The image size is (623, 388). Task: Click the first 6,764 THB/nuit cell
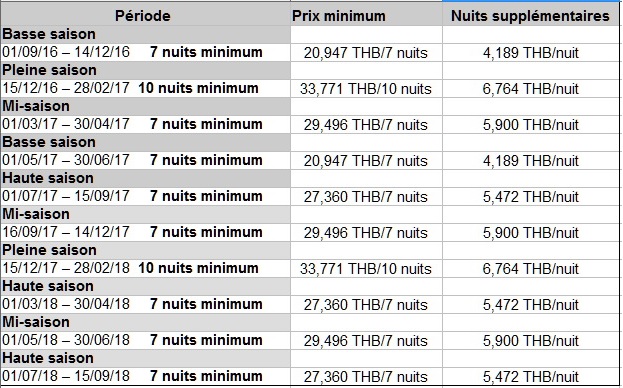click(x=530, y=89)
